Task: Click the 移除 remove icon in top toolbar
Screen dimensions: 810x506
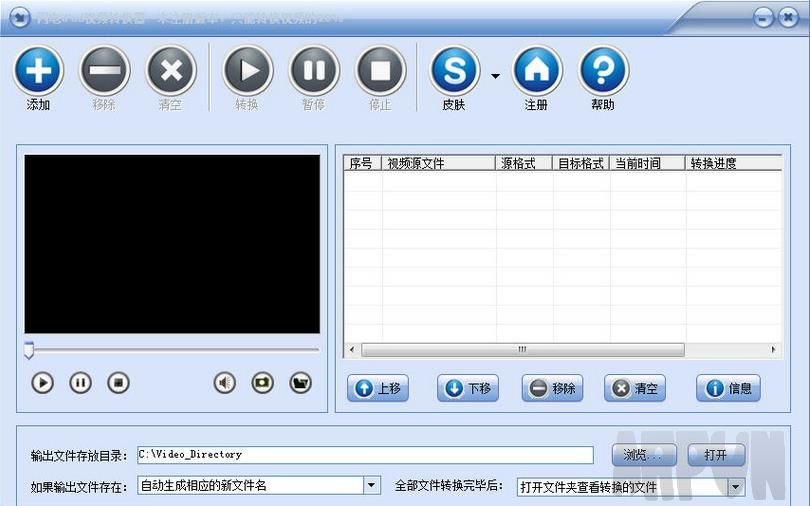Action: 104,70
